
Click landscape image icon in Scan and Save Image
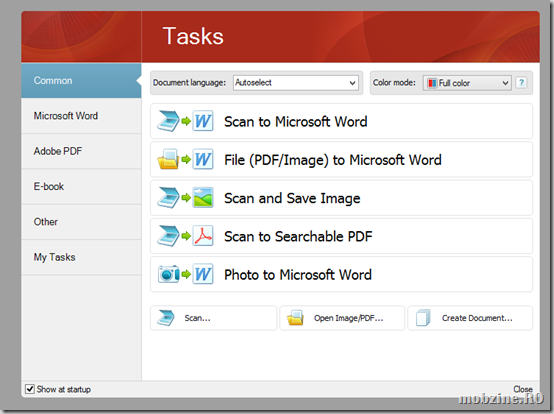(203, 197)
